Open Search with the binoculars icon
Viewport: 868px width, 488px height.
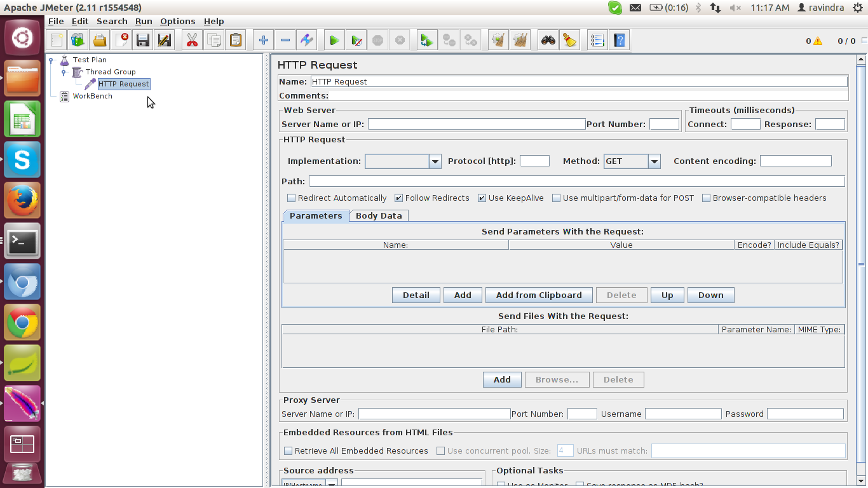tap(548, 41)
